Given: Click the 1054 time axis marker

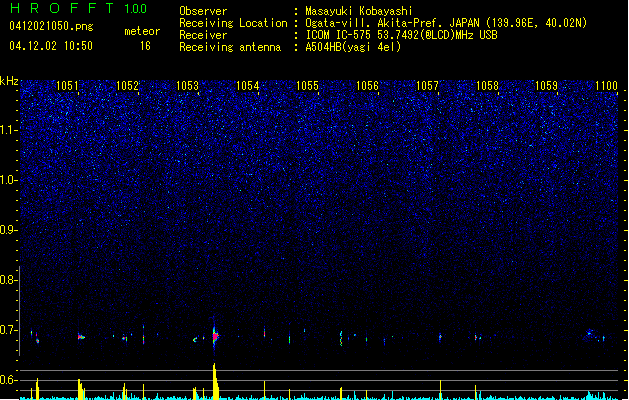Looking at the screenshot, I should 247,85.
